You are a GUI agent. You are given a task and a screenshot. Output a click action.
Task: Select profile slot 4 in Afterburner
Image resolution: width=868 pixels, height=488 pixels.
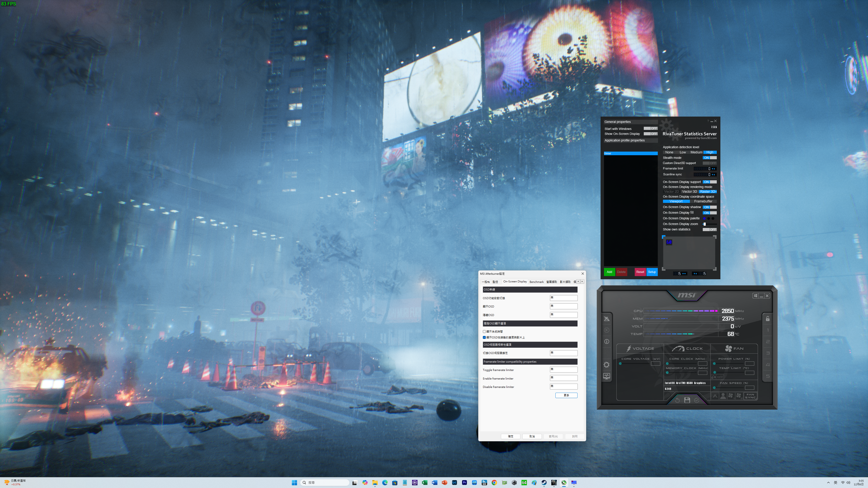(768, 365)
